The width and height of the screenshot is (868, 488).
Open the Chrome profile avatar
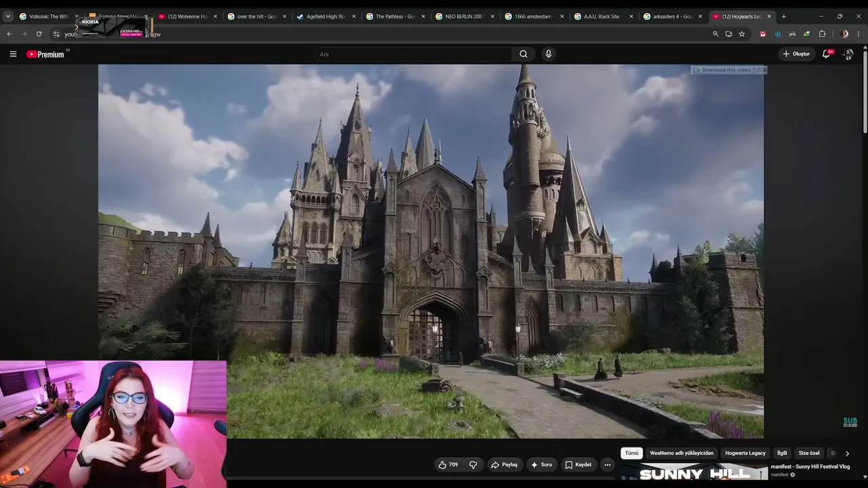(x=844, y=34)
